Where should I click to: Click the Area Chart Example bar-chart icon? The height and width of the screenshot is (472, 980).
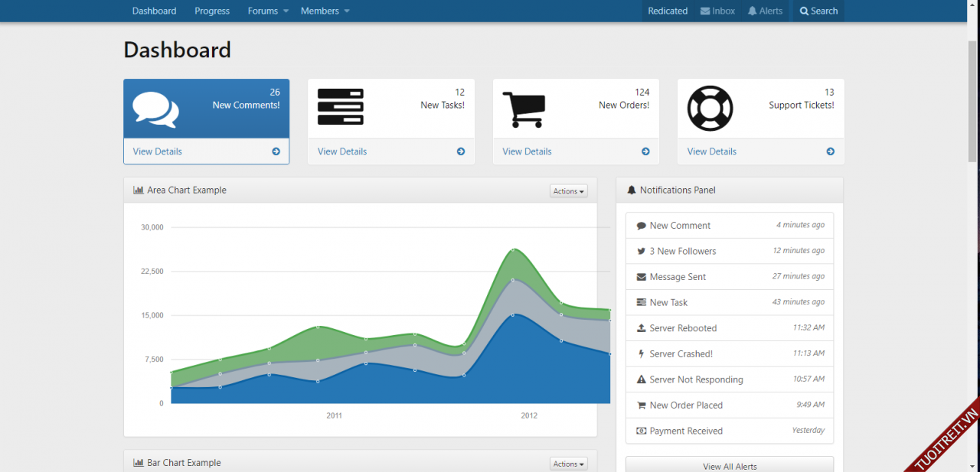point(139,190)
